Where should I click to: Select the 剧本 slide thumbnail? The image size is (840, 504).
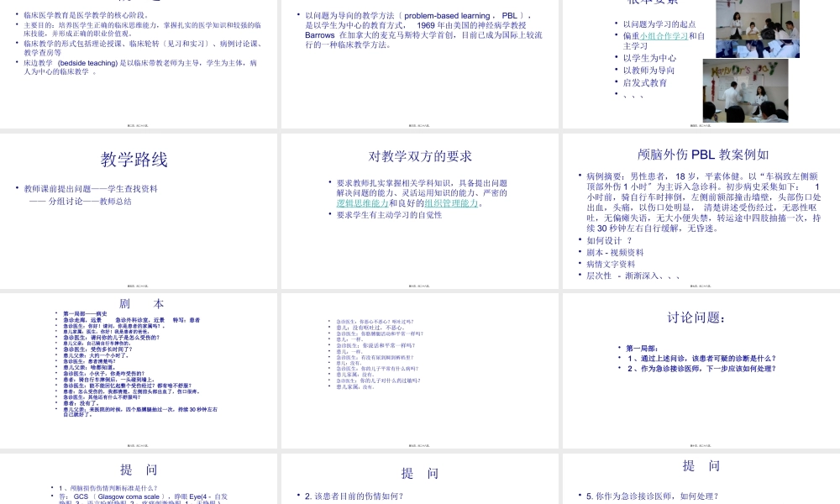[139, 370]
